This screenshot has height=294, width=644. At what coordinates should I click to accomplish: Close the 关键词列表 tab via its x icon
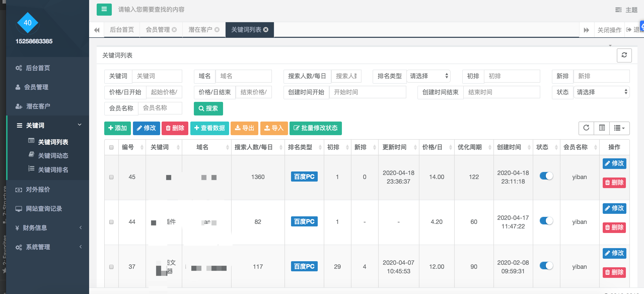[x=266, y=30]
